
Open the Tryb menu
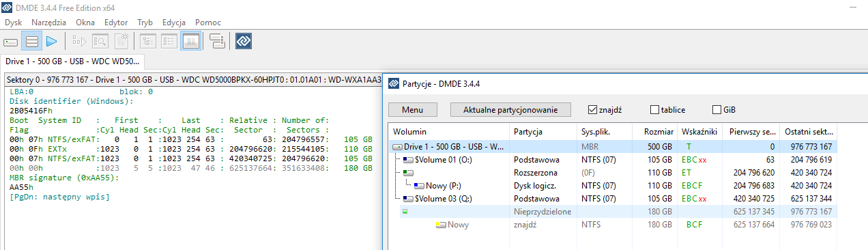pyautogui.click(x=145, y=23)
